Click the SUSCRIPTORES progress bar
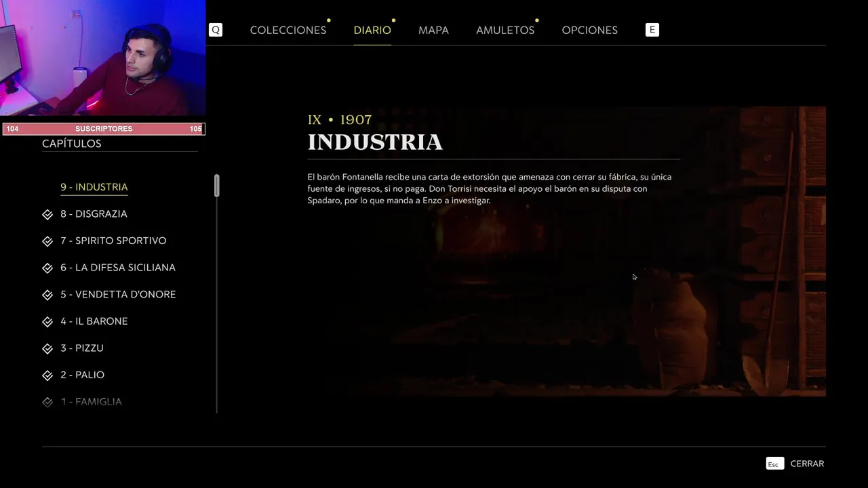Viewport: 868px width, 488px height. coord(104,129)
